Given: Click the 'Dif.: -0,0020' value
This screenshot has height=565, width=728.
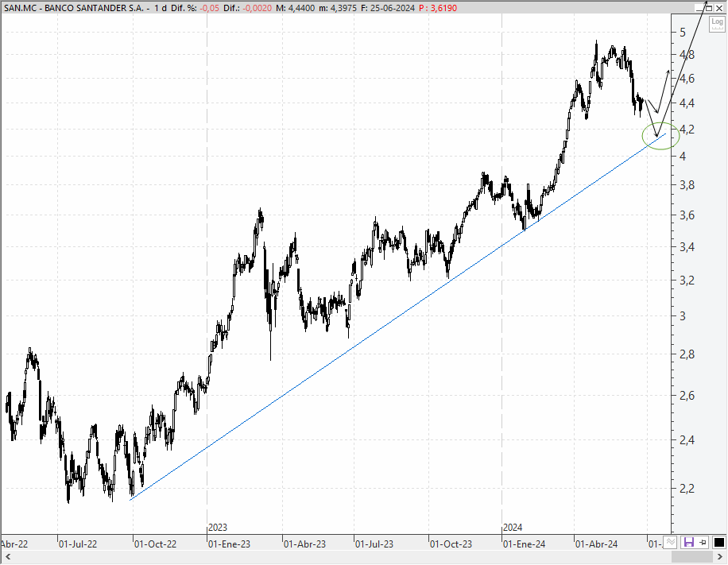Looking at the screenshot, I should point(247,8).
